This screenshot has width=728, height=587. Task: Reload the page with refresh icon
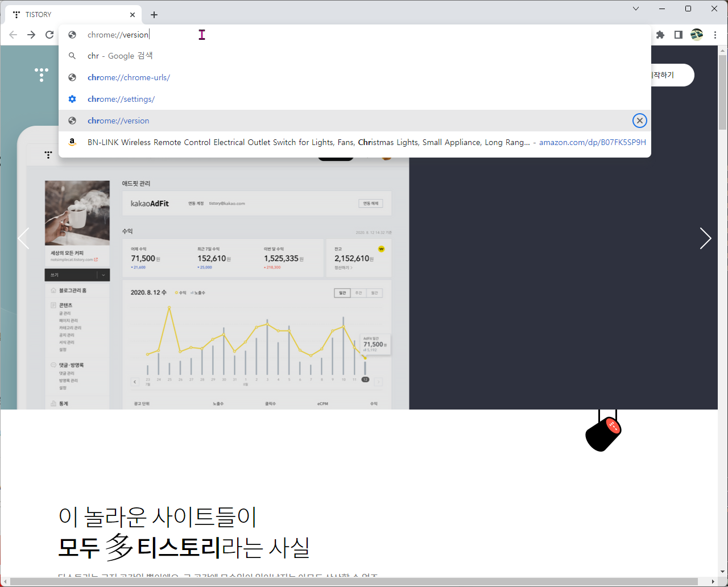49,35
